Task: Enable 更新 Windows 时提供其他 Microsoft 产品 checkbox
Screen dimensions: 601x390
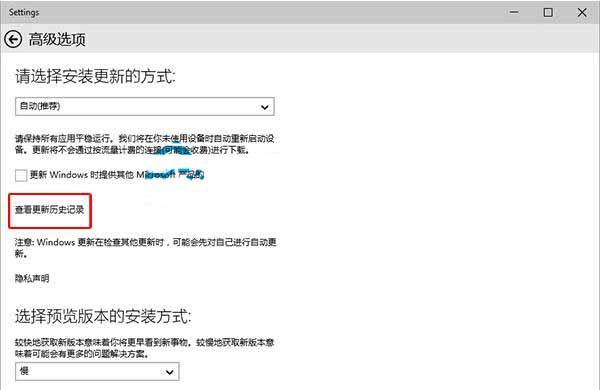Action: [21, 175]
